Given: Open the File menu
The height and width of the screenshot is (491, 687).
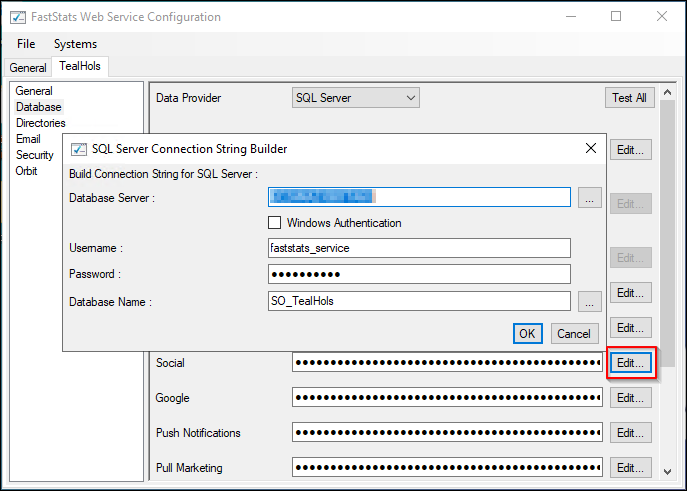Looking at the screenshot, I should (26, 44).
